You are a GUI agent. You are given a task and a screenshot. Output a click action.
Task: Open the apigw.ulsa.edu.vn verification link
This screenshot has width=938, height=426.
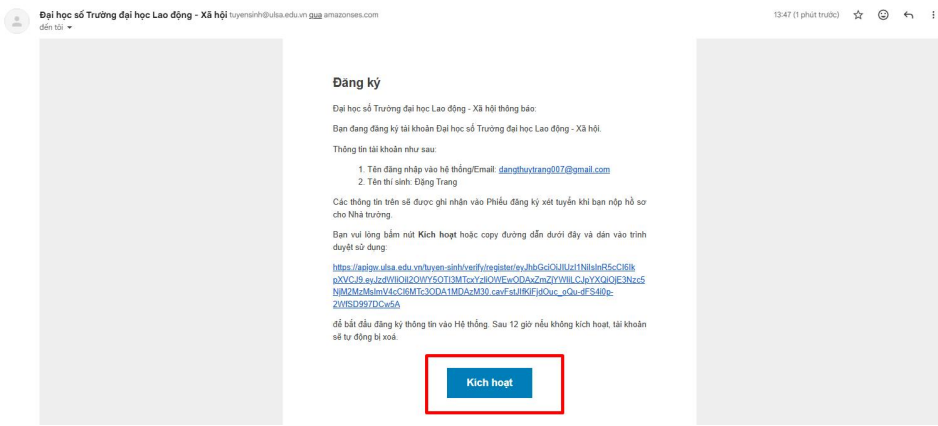[x=488, y=286]
